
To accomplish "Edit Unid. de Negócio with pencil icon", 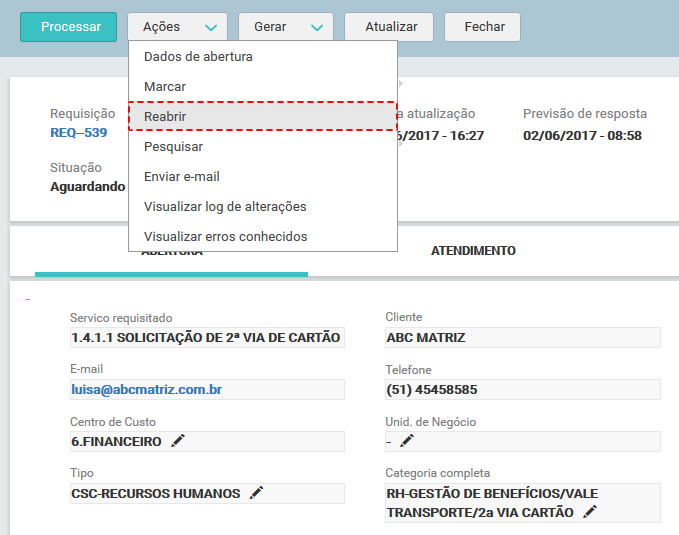I will [x=406, y=441].
